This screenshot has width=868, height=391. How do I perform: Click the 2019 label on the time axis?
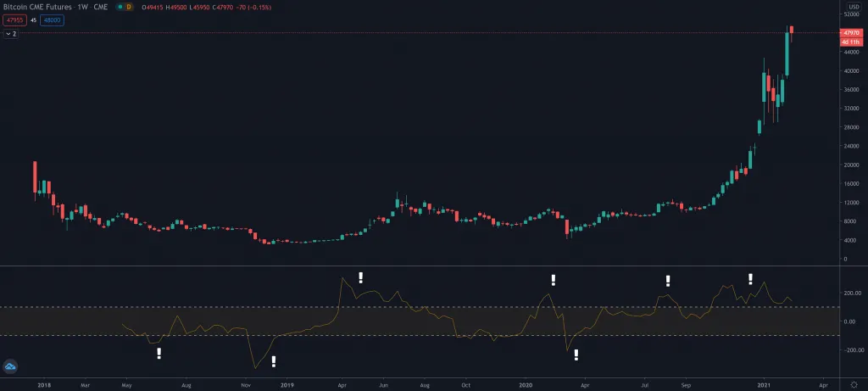pos(287,384)
